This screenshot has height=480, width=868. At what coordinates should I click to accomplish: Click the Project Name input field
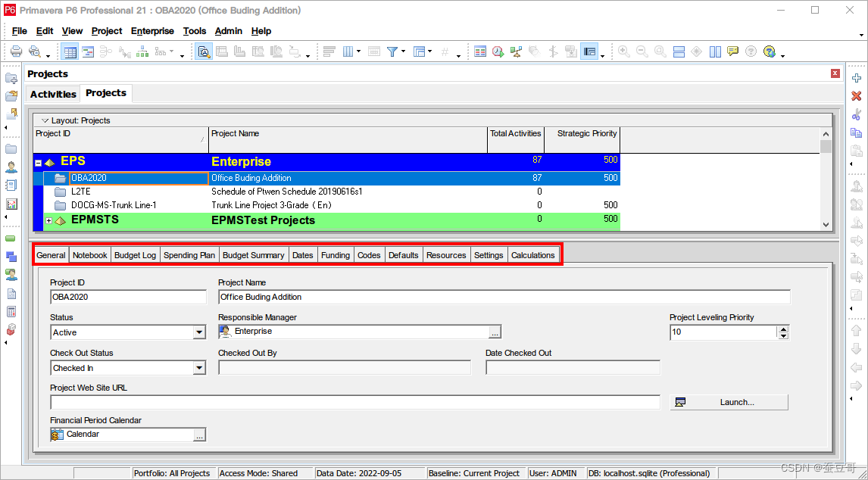(x=504, y=297)
